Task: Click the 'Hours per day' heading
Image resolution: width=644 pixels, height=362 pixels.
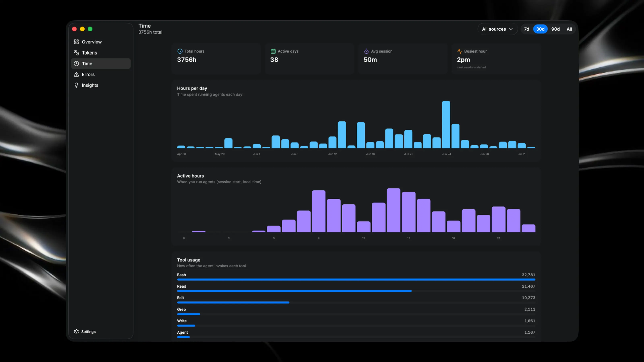Action: click(192, 88)
